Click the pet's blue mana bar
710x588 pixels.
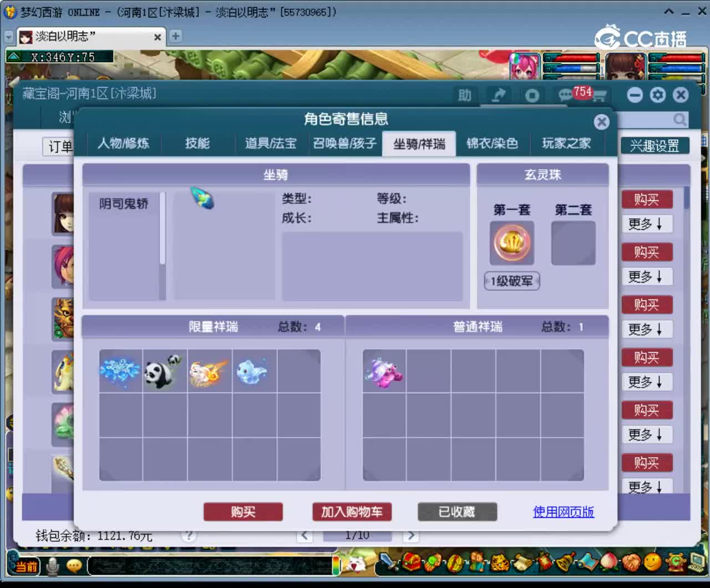571,68
